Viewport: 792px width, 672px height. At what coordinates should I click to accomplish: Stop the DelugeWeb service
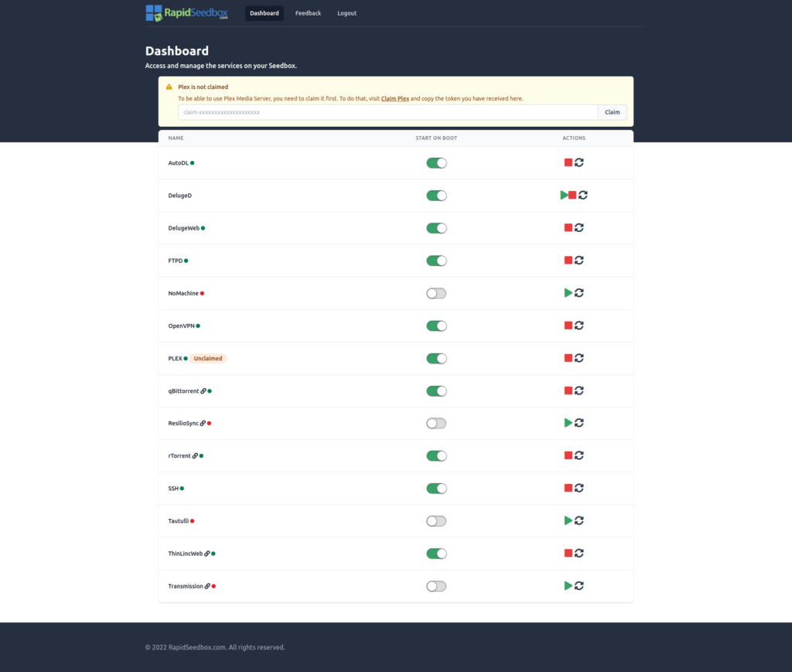click(x=568, y=227)
